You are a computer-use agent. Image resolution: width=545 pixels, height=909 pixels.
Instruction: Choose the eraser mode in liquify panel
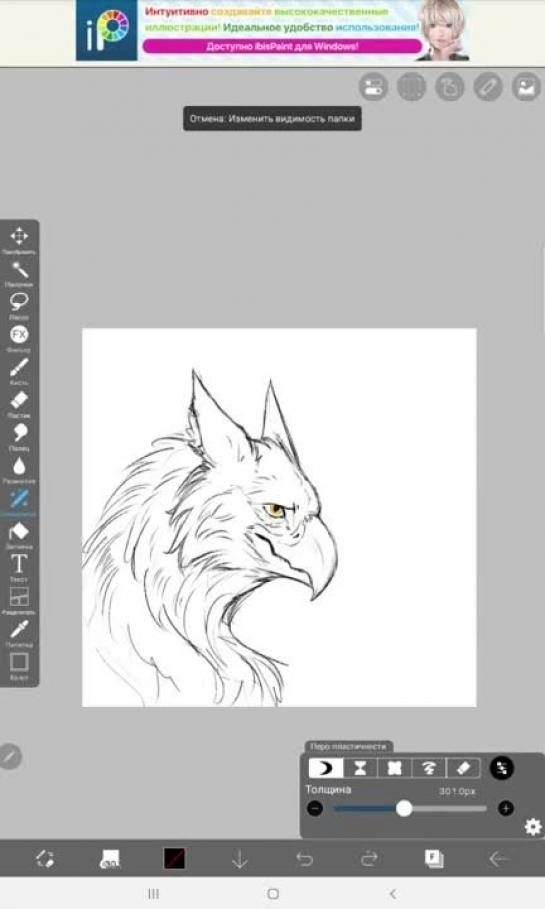point(463,768)
